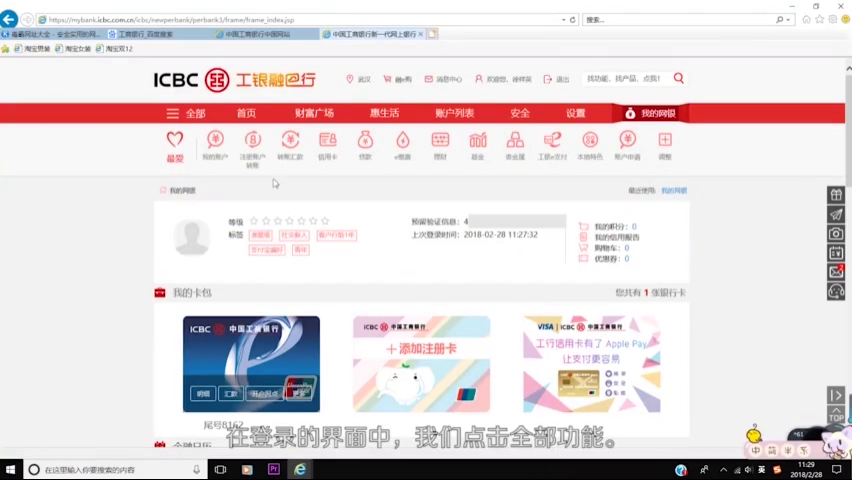
Task: Click the 贵金属 precious metals icon
Action: tap(515, 140)
